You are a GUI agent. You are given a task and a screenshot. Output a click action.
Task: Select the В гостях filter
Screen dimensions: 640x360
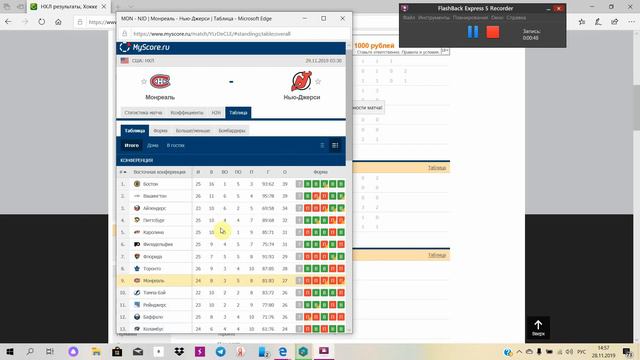click(176, 145)
